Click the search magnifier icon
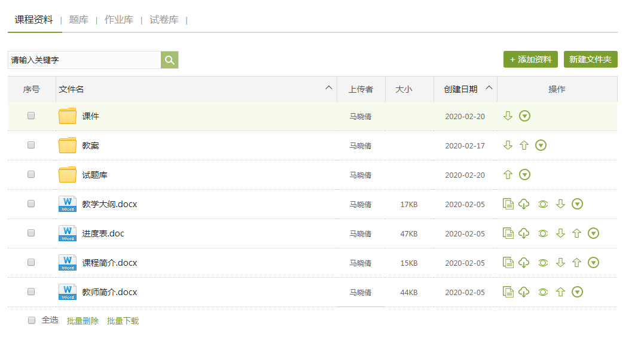This screenshot has height=340, width=644. coord(169,60)
